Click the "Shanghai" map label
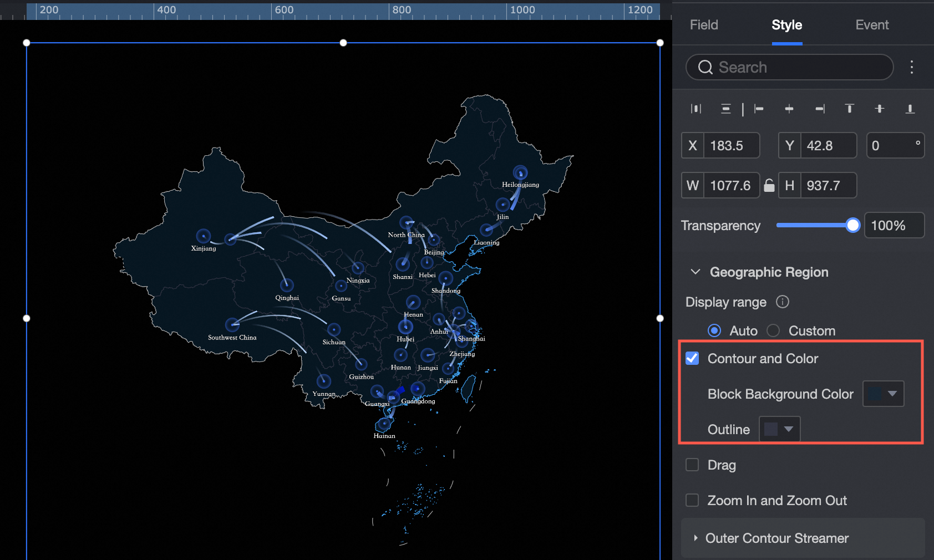Screen dimensions: 934x560 [471, 339]
